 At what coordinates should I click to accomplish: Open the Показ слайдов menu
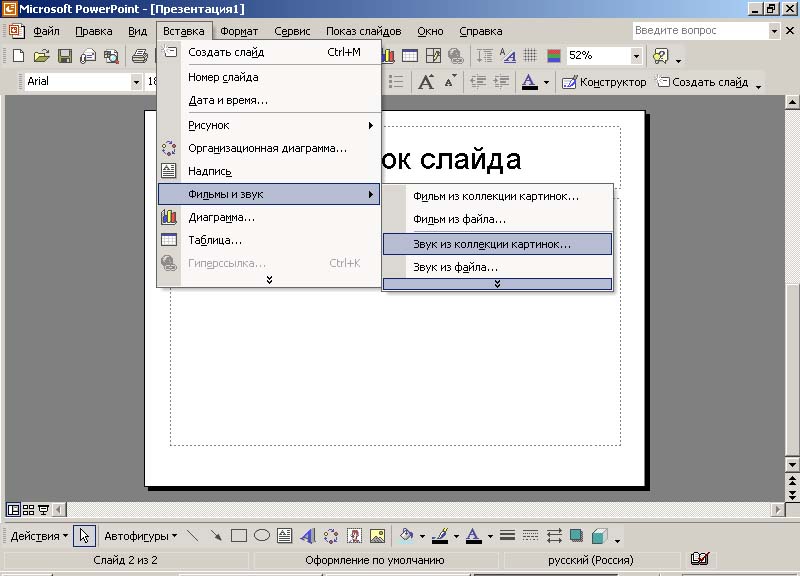[x=364, y=31]
